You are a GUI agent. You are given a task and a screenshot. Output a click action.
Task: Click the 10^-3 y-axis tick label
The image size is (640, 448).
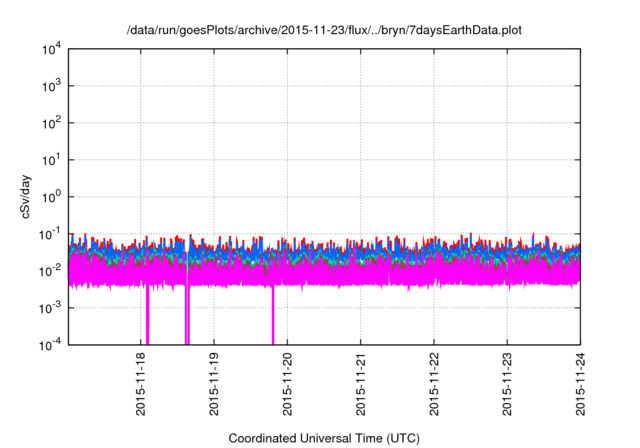click(x=51, y=308)
